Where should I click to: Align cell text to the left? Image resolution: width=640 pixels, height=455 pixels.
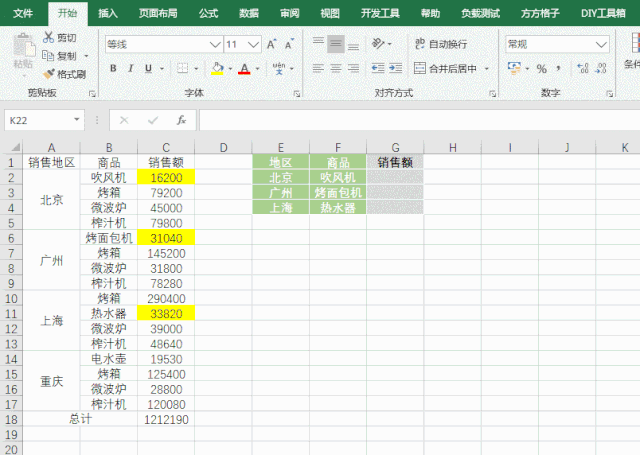(318, 68)
